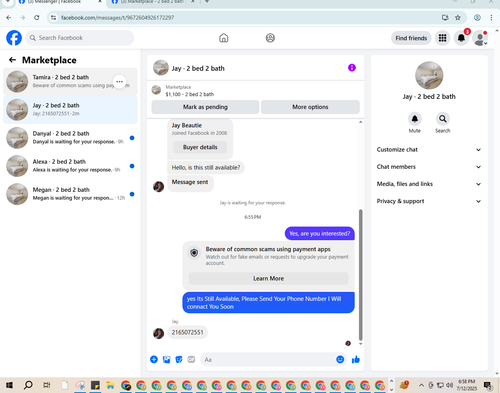Open Danyal - 2 bed 2 bath conversation
Viewport: 500px width, 393px height.
[70, 138]
